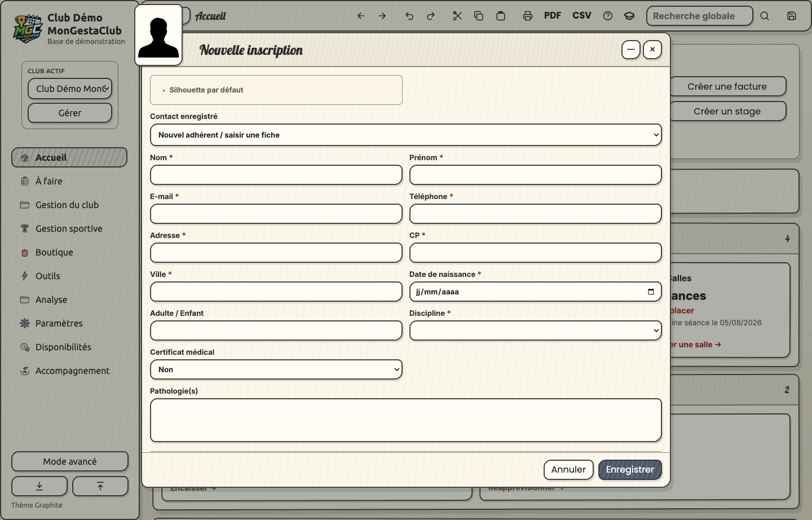Click the Téléphone input field
This screenshot has height=520, width=812.
pyautogui.click(x=535, y=214)
